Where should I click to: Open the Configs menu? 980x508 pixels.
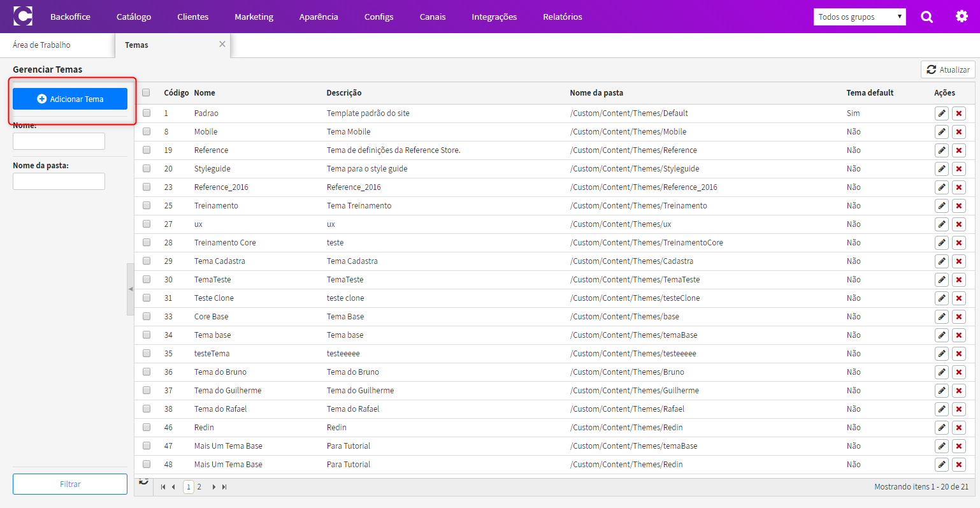379,17
